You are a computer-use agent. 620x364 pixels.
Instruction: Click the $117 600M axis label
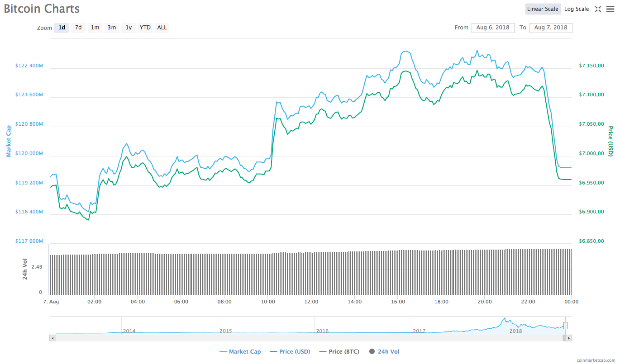29,241
